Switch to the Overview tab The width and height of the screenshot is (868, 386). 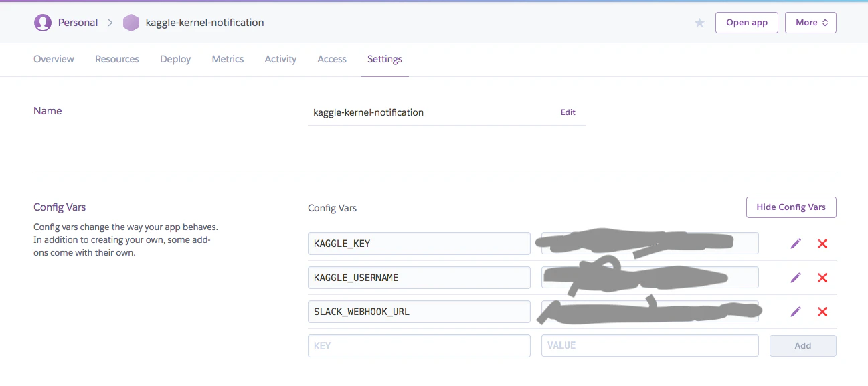[54, 59]
